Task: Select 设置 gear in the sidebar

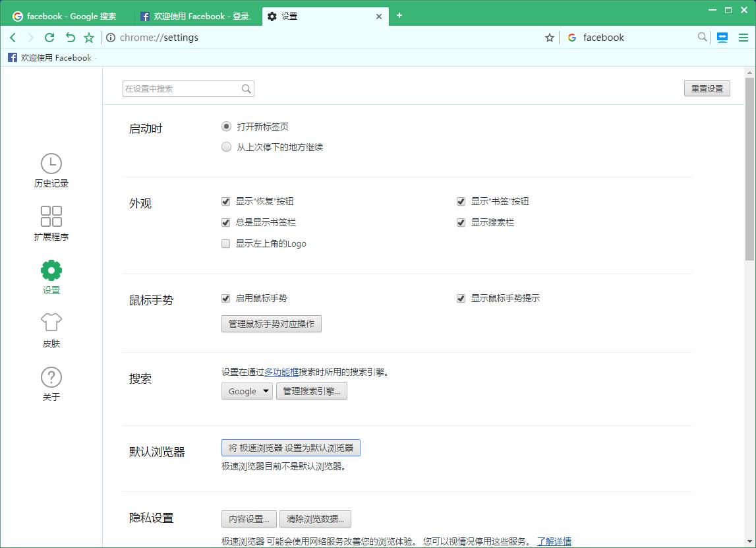Action: click(51, 277)
